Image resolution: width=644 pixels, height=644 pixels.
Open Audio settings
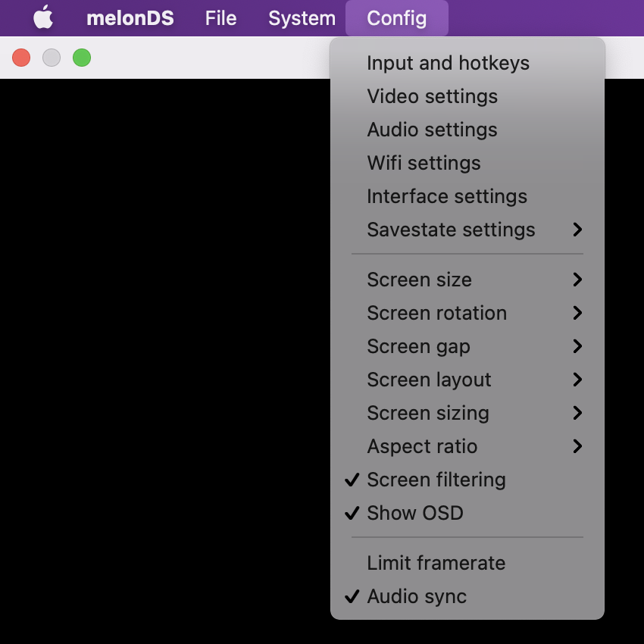coord(430,130)
